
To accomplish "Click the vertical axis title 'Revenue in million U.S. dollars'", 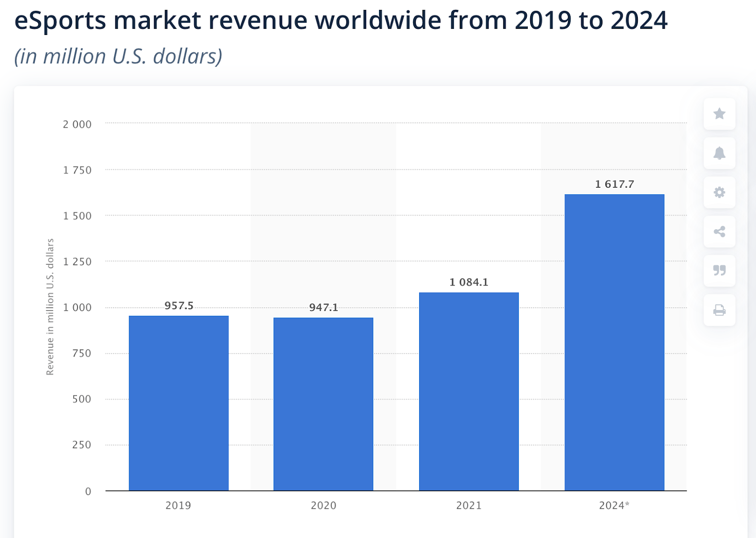I will pos(50,307).
